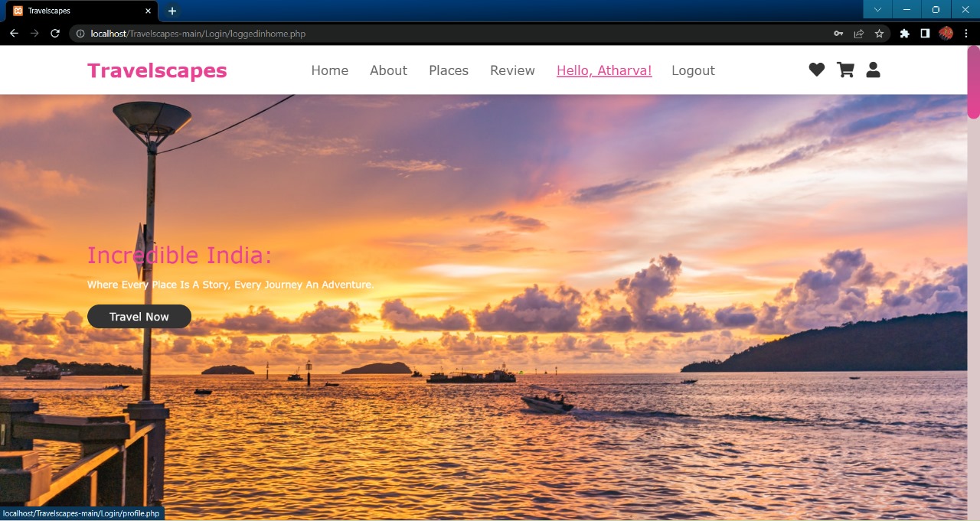View site information icon in address bar

(x=80, y=34)
